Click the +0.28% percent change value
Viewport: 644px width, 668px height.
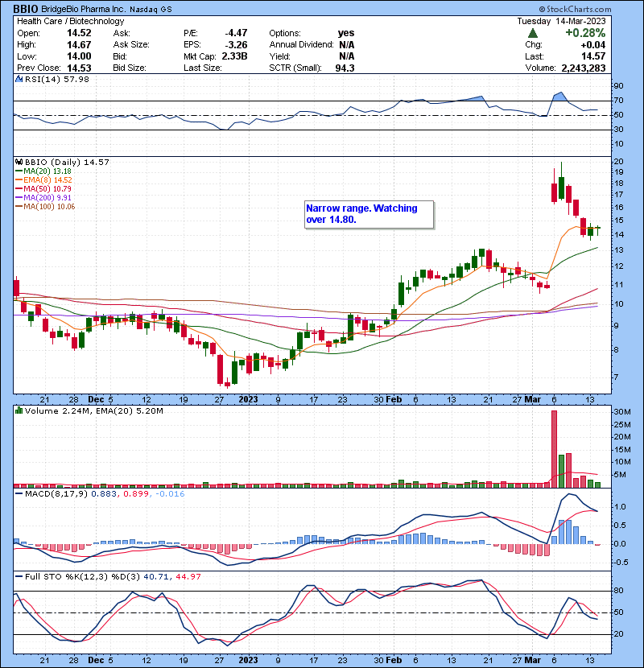click(585, 33)
